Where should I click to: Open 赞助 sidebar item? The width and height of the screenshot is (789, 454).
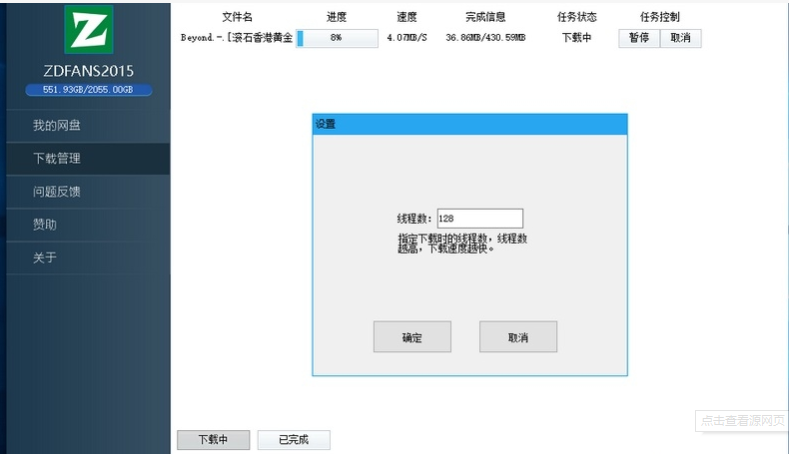click(x=88, y=224)
